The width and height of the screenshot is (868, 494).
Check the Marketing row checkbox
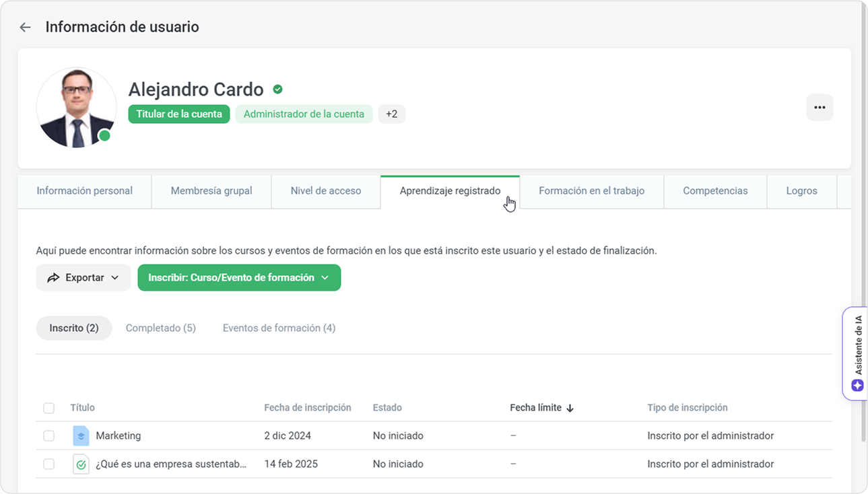click(x=48, y=436)
